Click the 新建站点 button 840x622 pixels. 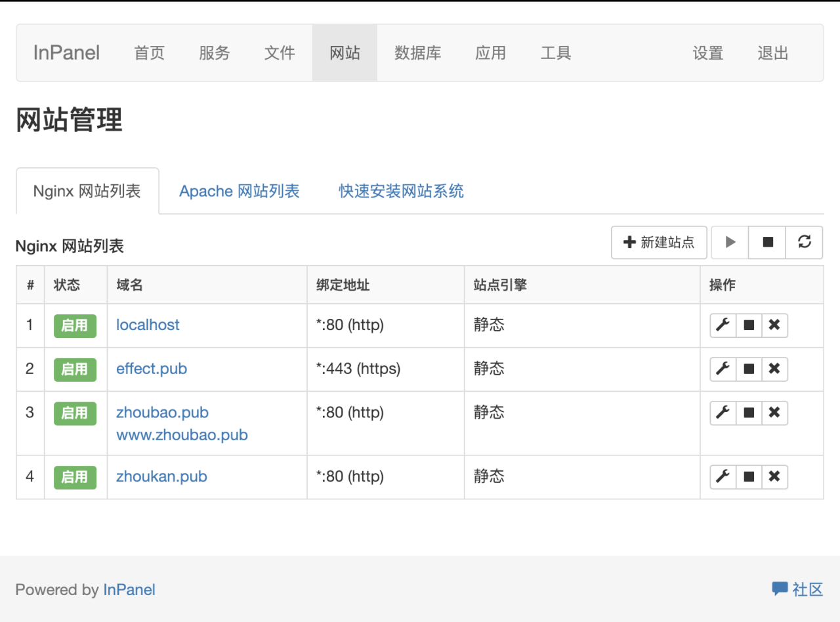(659, 242)
